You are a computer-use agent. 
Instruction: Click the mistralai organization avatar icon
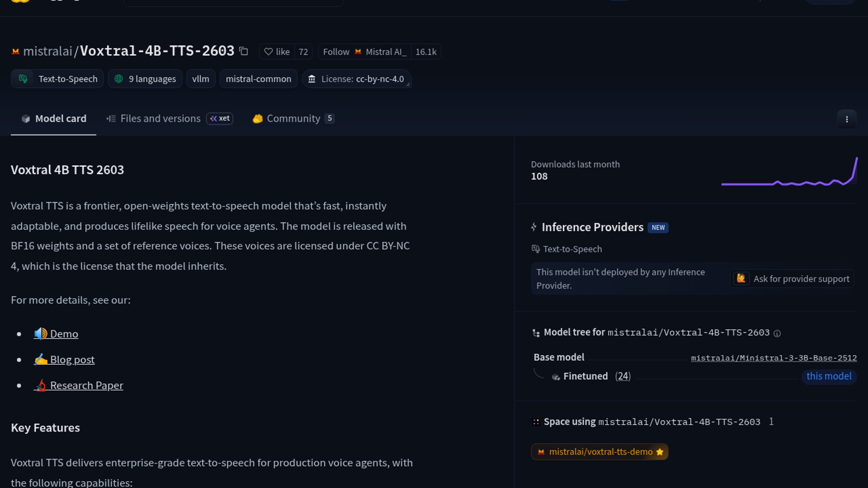click(x=15, y=52)
